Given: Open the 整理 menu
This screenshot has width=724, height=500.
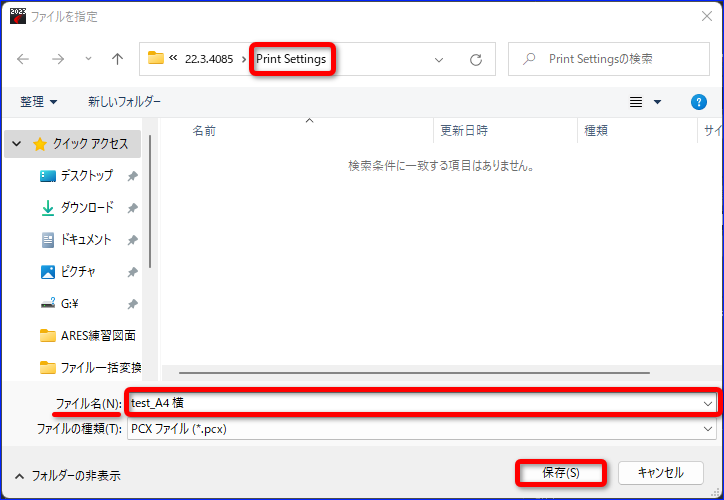Looking at the screenshot, I should point(38,102).
